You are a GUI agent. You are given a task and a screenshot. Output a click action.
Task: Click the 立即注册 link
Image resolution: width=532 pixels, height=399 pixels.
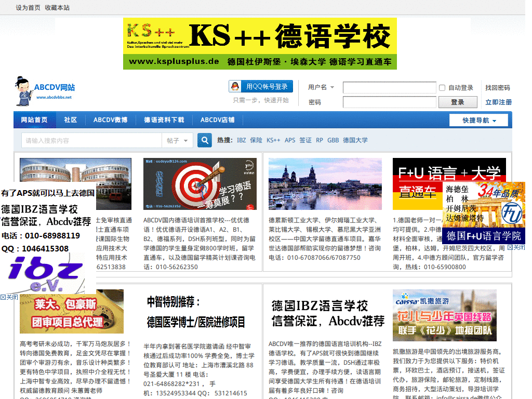click(498, 102)
